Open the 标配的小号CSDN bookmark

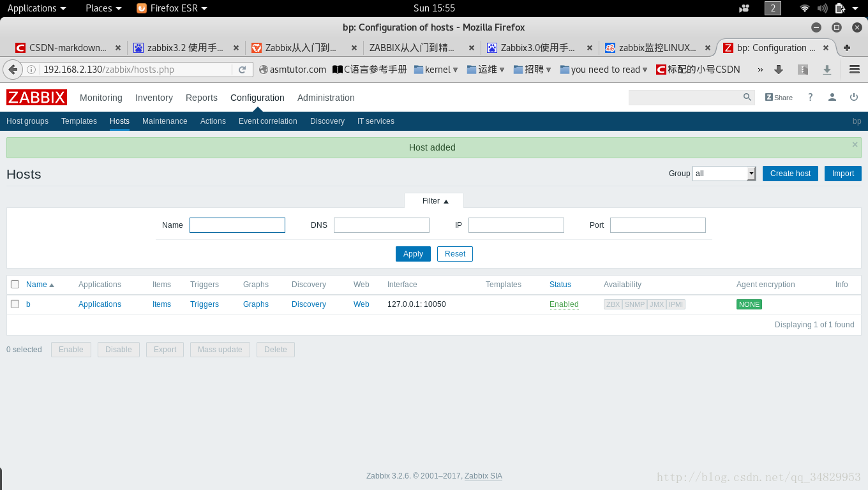tap(698, 70)
